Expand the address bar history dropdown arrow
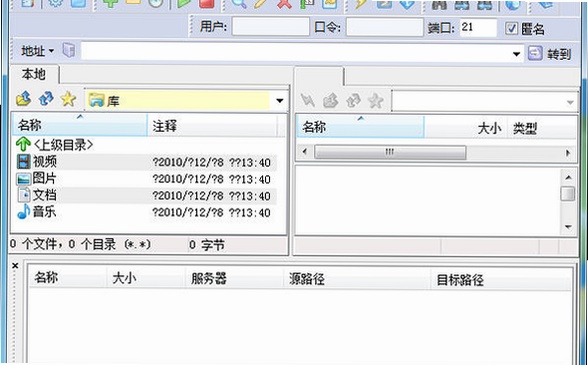This screenshot has height=365, width=588. click(x=516, y=54)
